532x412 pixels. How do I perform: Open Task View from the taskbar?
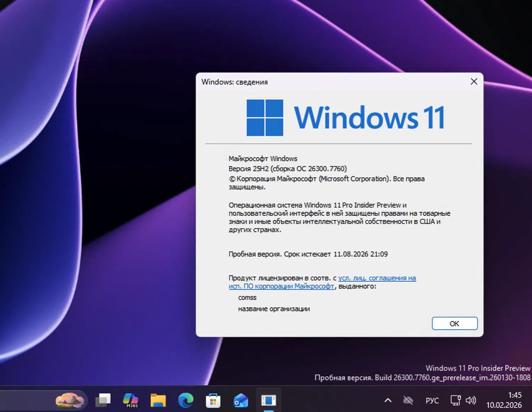click(x=103, y=400)
